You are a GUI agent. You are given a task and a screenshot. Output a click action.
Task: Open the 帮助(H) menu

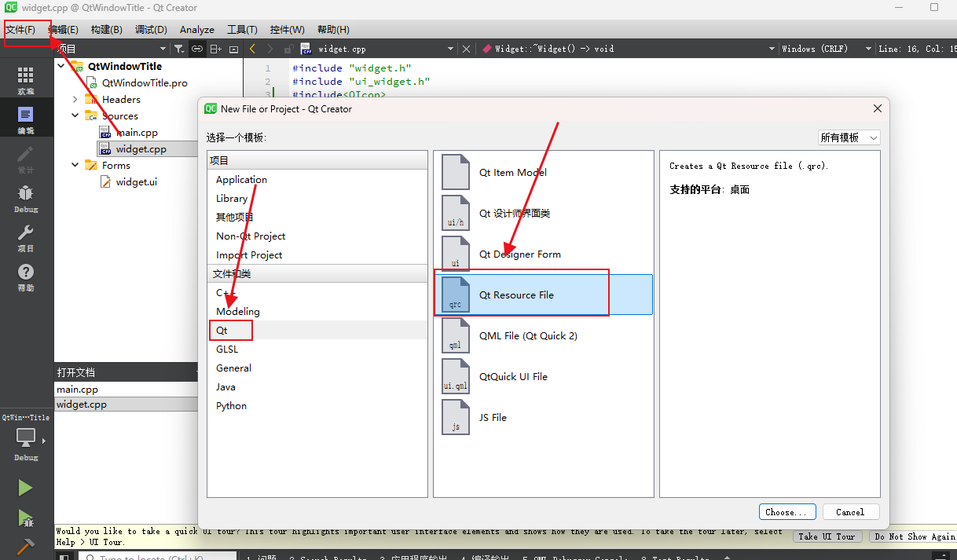tap(333, 30)
